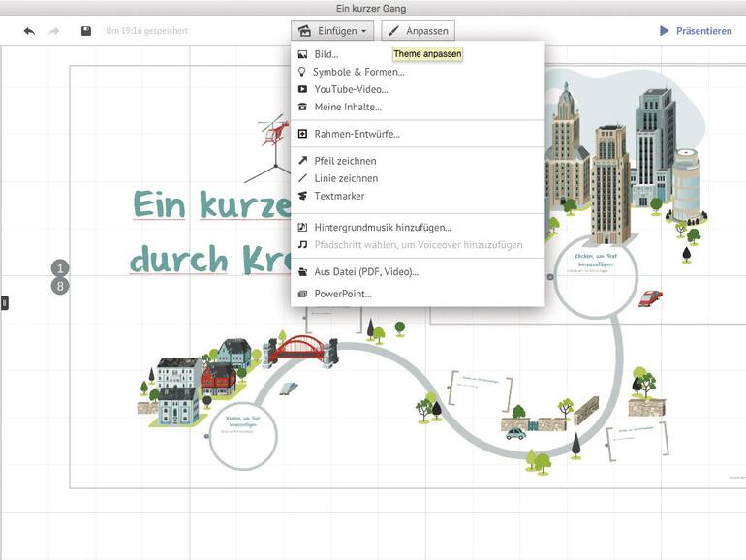
Task: Open the Einfügen dropdown button
Action: pos(332,31)
